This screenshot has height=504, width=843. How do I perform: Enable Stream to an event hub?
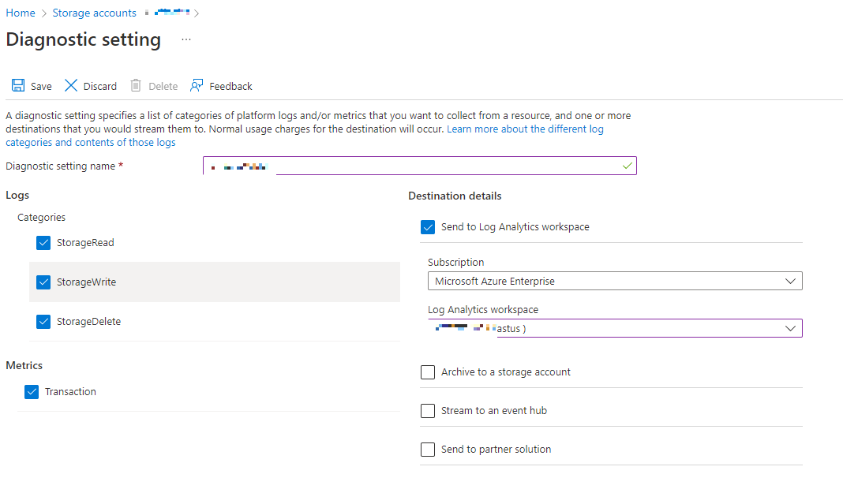pos(428,411)
